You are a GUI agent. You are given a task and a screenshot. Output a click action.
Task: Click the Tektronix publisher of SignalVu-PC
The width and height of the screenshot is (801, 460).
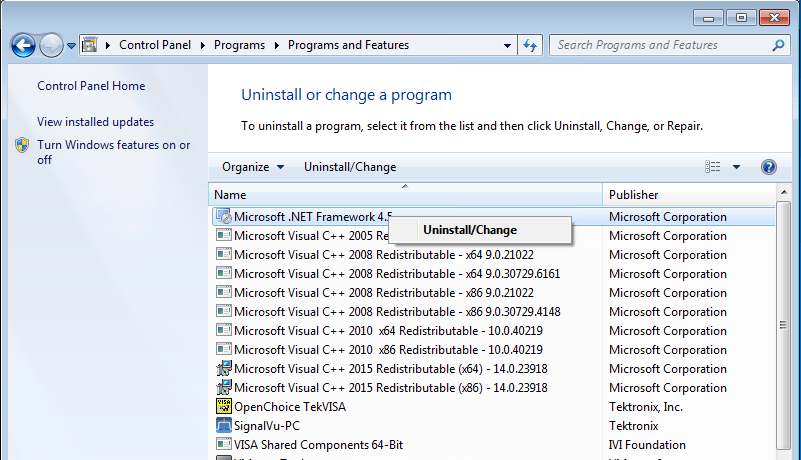633,426
